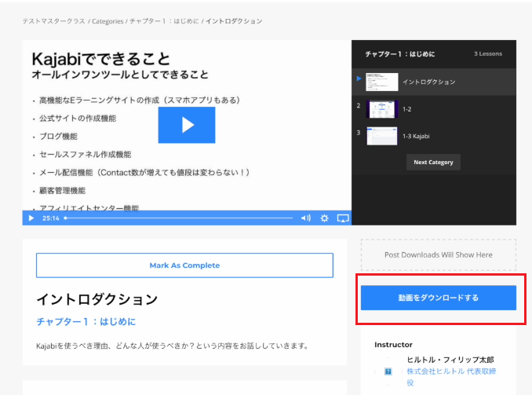
Task: Mute the video with the volume icon
Action: pyautogui.click(x=306, y=218)
